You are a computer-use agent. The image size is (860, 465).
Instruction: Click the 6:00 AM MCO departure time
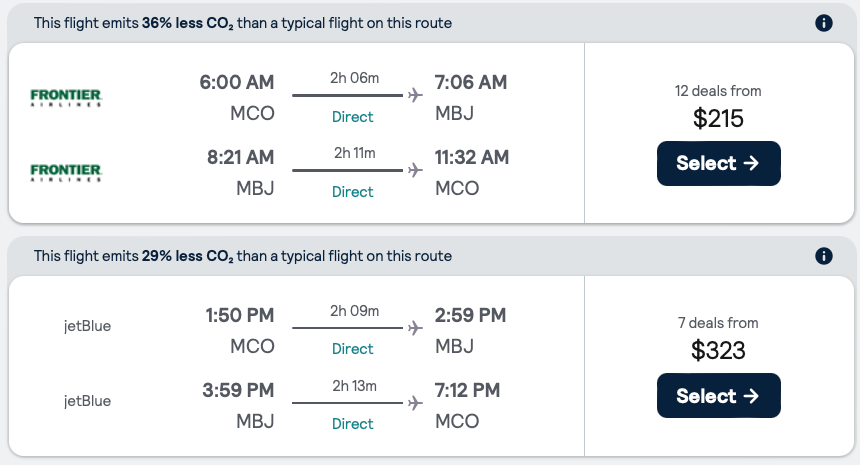(237, 82)
